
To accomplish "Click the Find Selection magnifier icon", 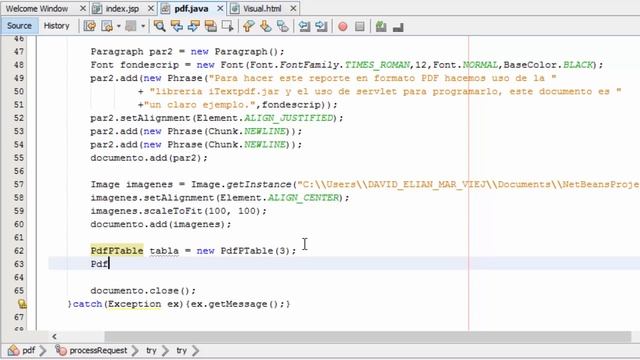I will [x=160, y=26].
